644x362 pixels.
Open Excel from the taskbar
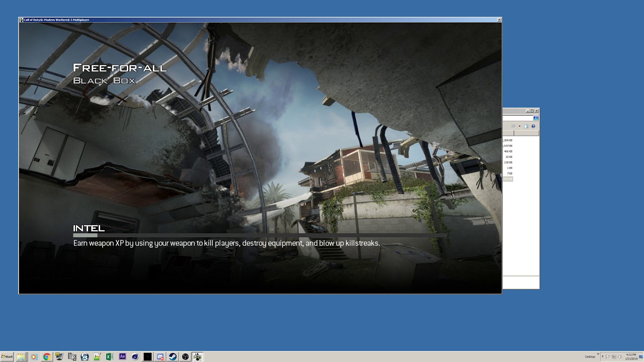110,356
